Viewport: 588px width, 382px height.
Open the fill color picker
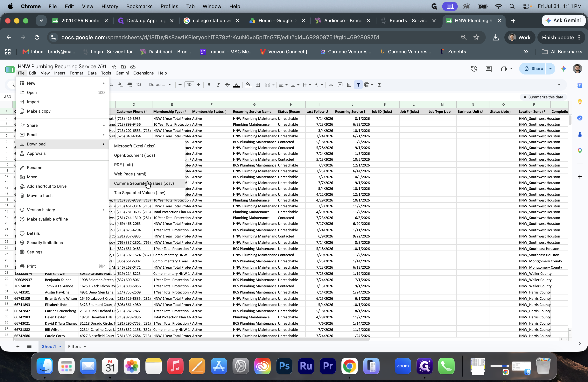248,85
